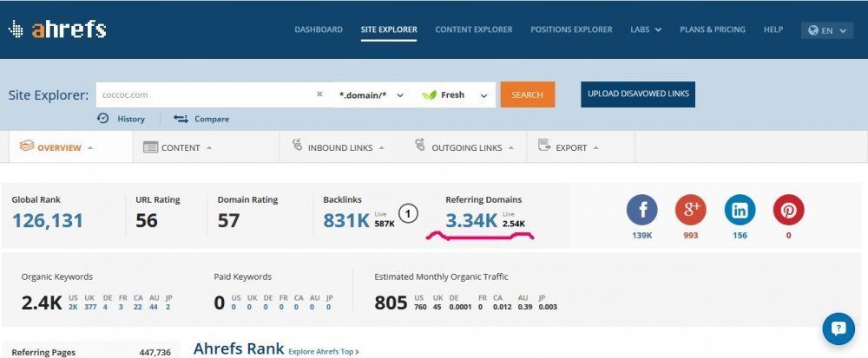
Task: Open the Compare link
Action: point(212,119)
